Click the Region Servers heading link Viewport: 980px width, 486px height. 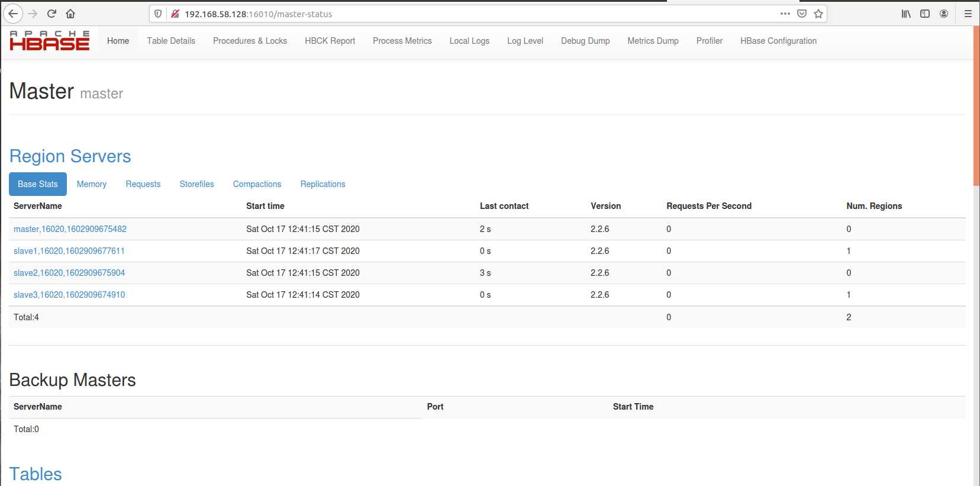tap(70, 156)
